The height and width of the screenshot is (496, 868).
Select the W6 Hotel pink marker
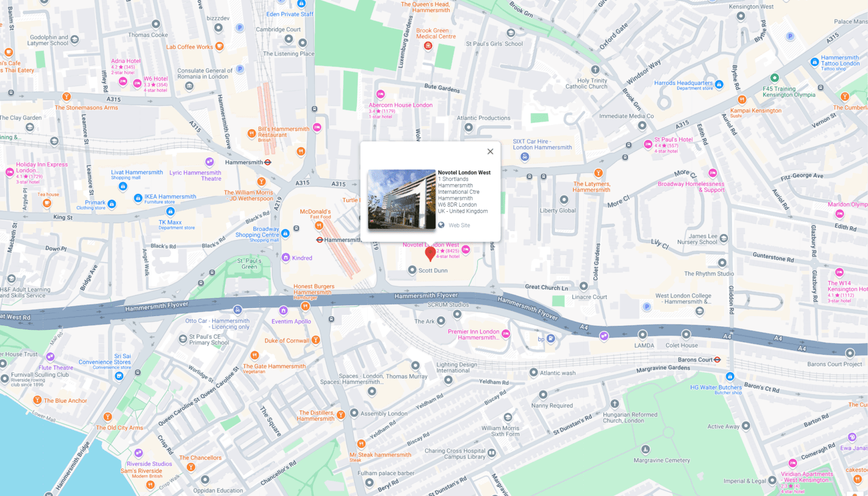(137, 84)
